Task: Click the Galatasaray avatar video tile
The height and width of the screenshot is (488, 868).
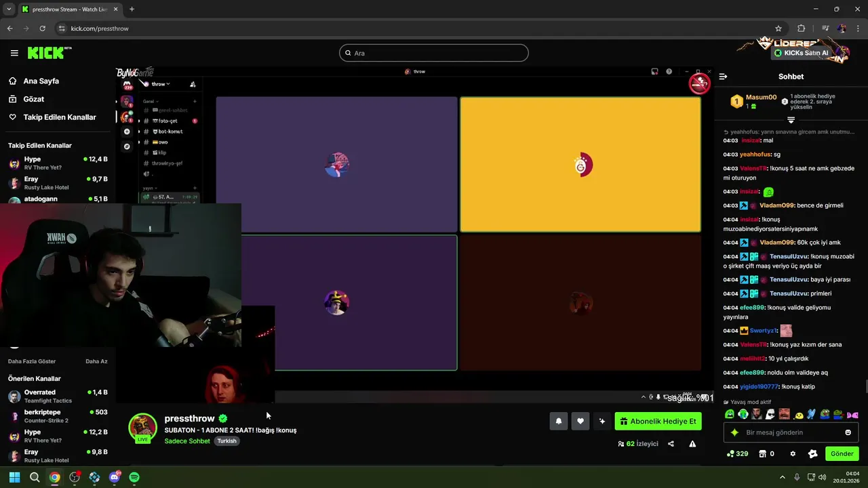Action: tap(580, 165)
